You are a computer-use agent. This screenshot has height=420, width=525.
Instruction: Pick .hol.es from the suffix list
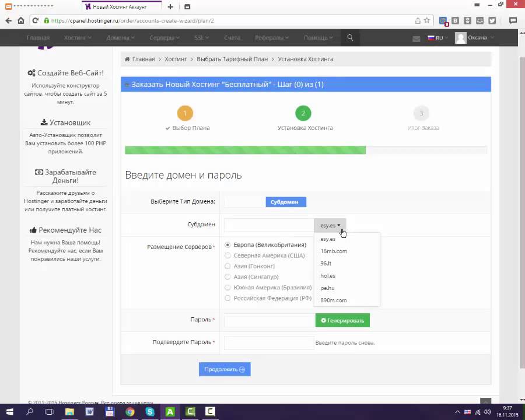tap(346, 276)
